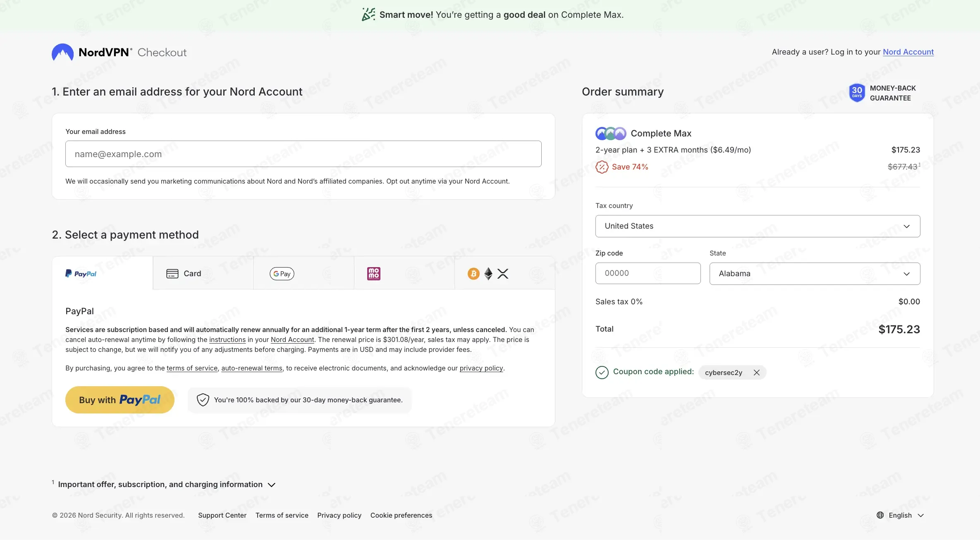Click the globe language icon
The width and height of the screenshot is (980, 540).
tap(880, 515)
